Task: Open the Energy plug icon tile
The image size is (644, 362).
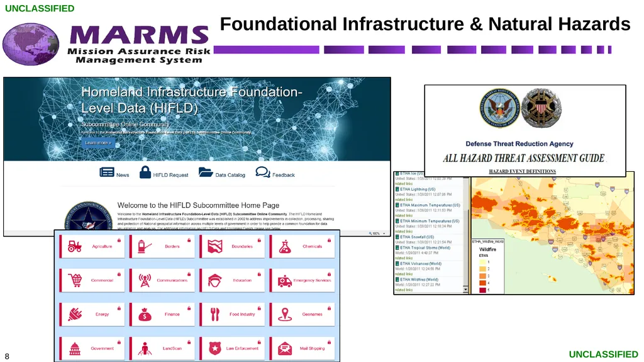Action: tap(92, 314)
